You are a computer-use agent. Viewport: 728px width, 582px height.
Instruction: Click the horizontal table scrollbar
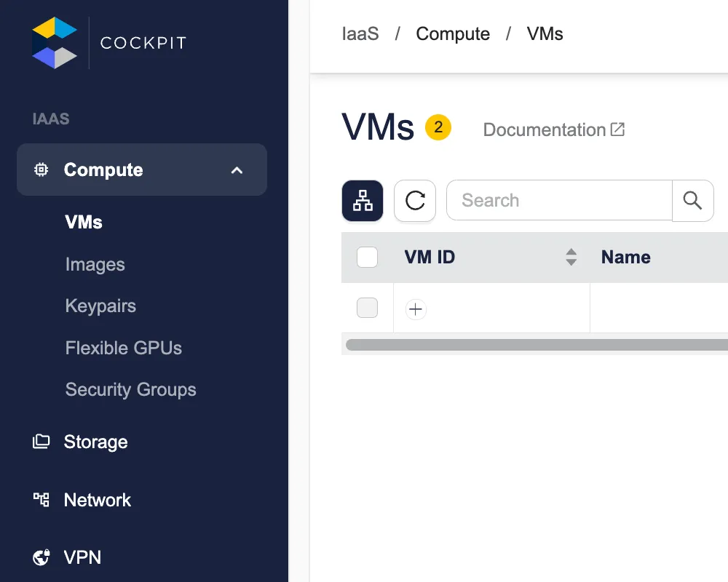pos(535,345)
